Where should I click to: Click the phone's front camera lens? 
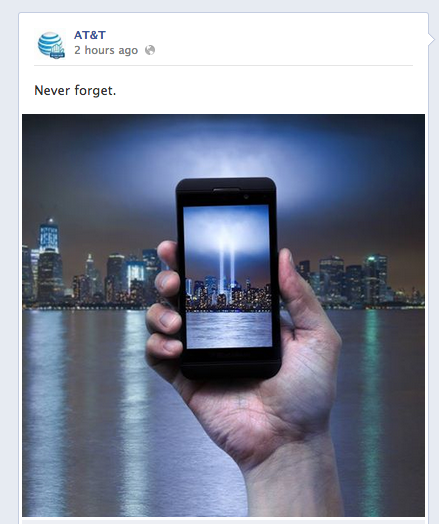pos(246,197)
